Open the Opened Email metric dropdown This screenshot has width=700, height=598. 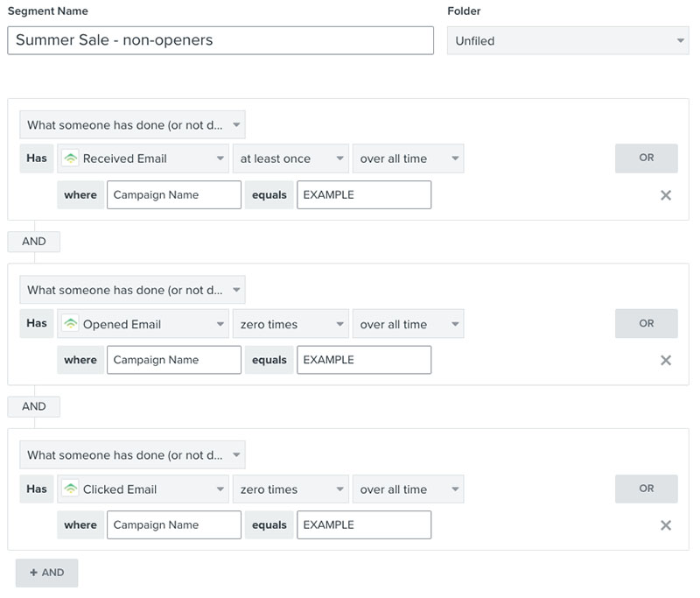click(x=143, y=324)
